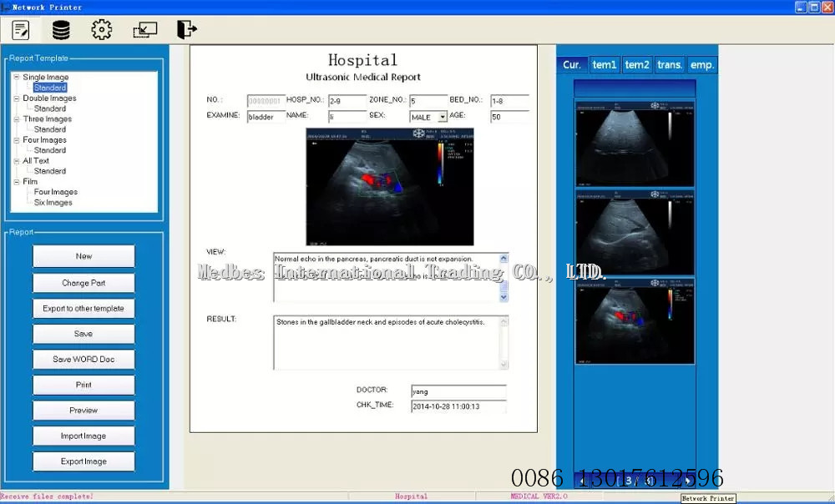
Task: Select the first grayscale ultrasound thumbnail
Action: coord(635,144)
